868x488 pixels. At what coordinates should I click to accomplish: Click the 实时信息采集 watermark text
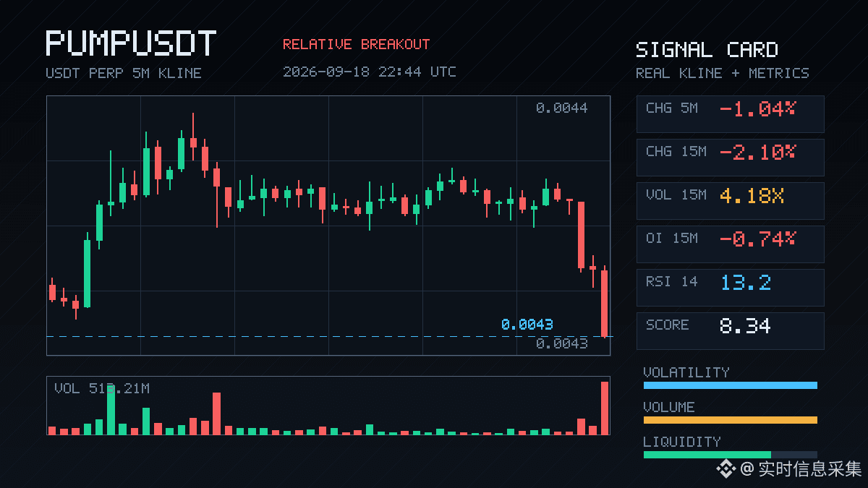click(x=810, y=469)
